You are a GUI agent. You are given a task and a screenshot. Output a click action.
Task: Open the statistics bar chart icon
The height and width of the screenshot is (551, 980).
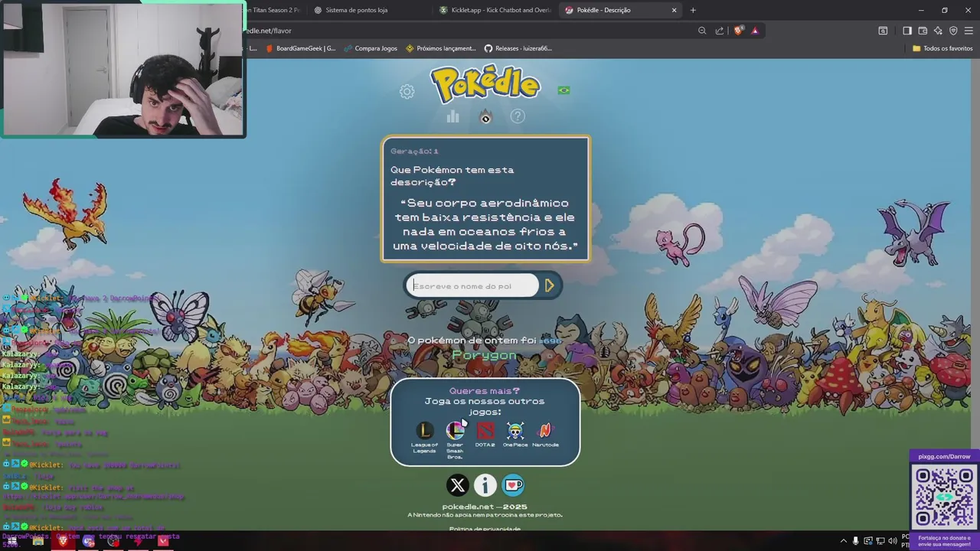[453, 116]
